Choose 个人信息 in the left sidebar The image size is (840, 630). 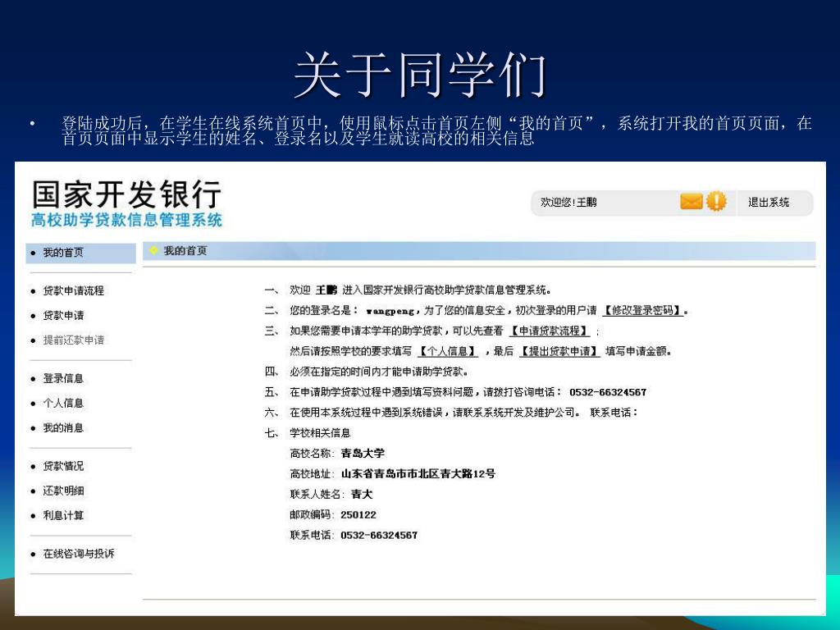pyautogui.click(x=63, y=404)
